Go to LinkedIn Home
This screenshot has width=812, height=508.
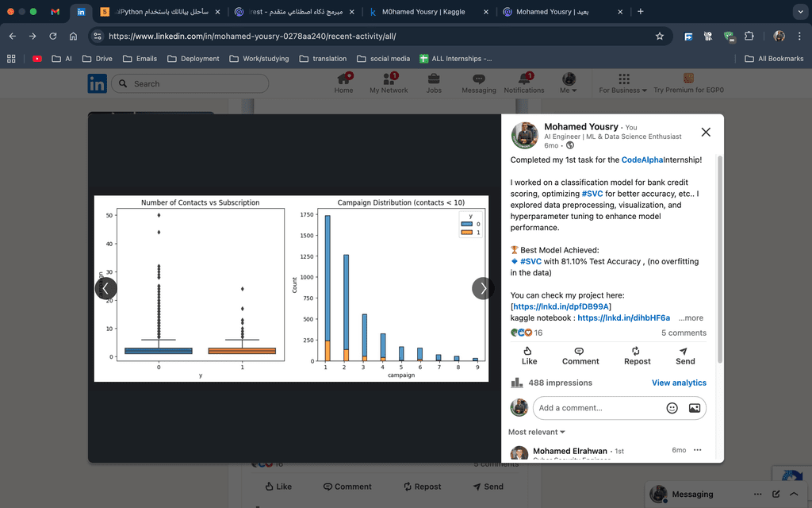(x=343, y=79)
